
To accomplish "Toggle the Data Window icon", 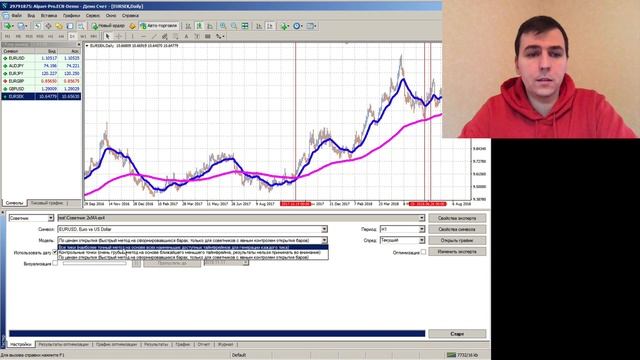I will pos(48,26).
